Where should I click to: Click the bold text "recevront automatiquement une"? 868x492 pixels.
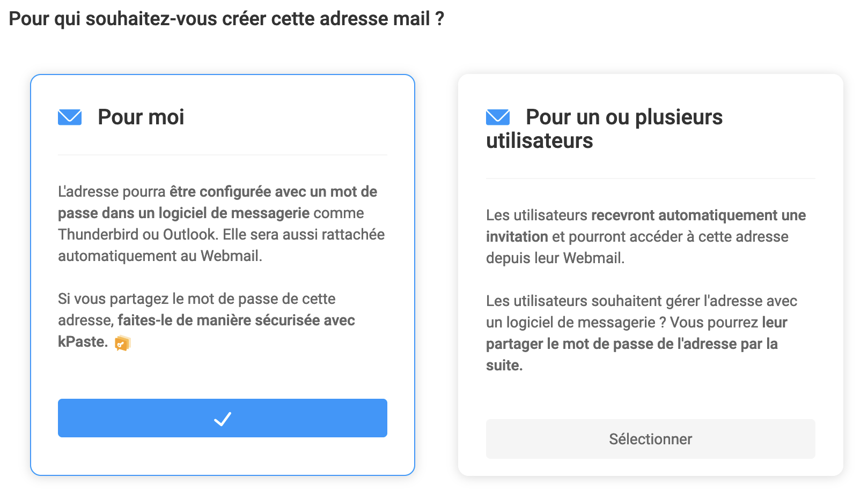pyautogui.click(x=698, y=215)
